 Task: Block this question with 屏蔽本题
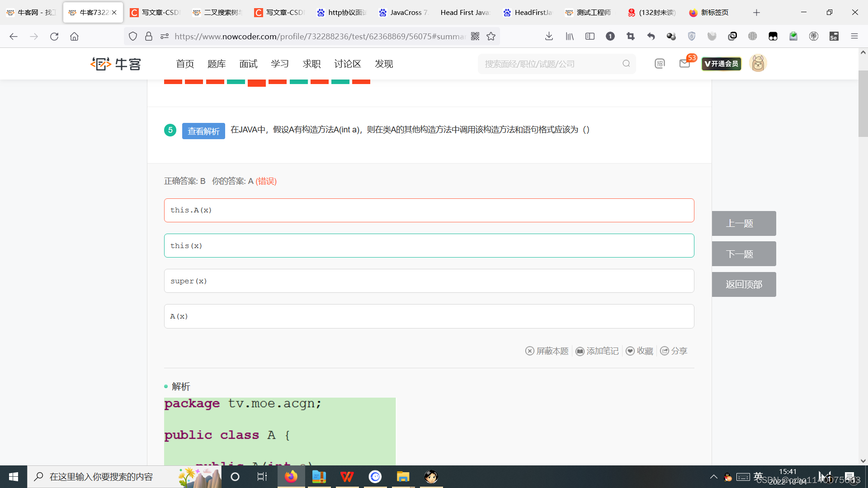[x=547, y=351]
